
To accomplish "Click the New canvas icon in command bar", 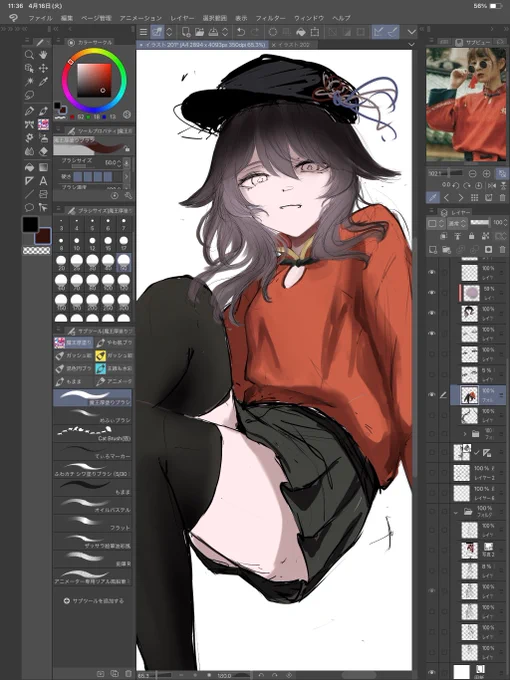I will point(186,32).
